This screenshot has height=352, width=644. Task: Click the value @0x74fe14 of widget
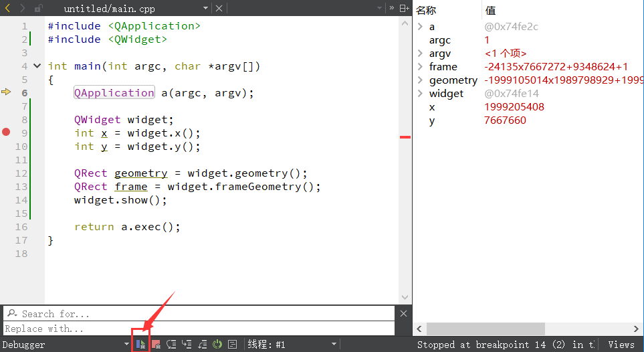tap(512, 93)
